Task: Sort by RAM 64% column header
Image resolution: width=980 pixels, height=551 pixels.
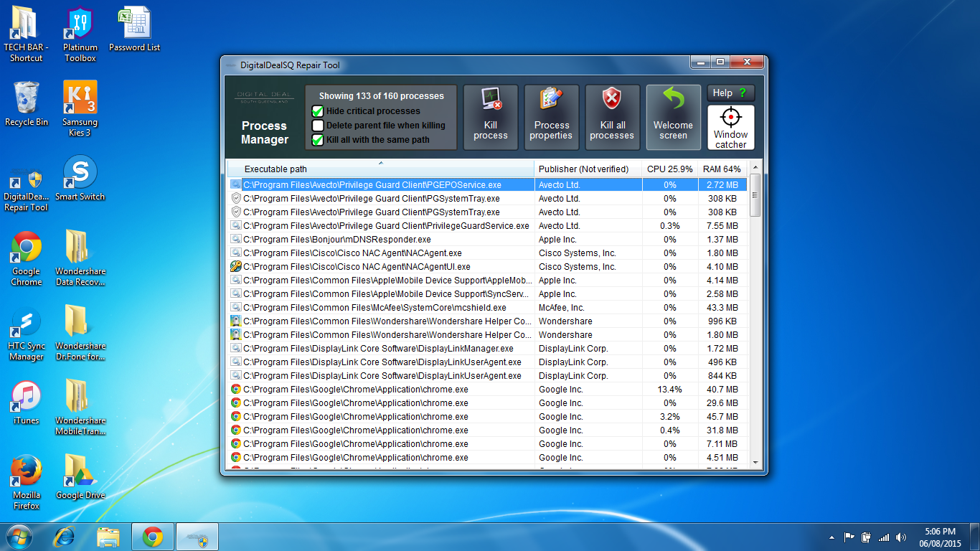Action: click(722, 169)
